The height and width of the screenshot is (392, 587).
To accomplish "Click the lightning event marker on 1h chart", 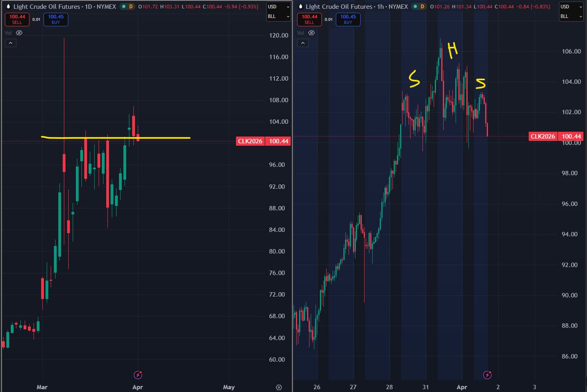I will click(487, 375).
